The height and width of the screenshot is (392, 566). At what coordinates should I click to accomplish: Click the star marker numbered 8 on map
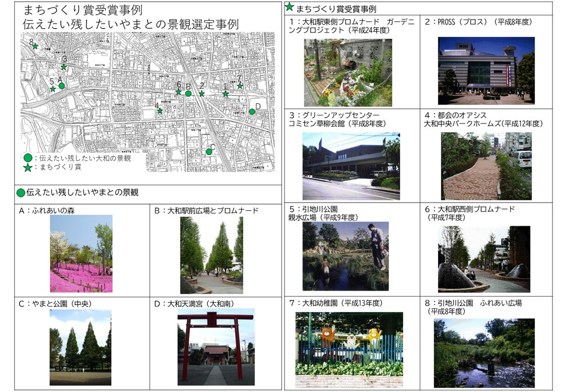(x=35, y=46)
